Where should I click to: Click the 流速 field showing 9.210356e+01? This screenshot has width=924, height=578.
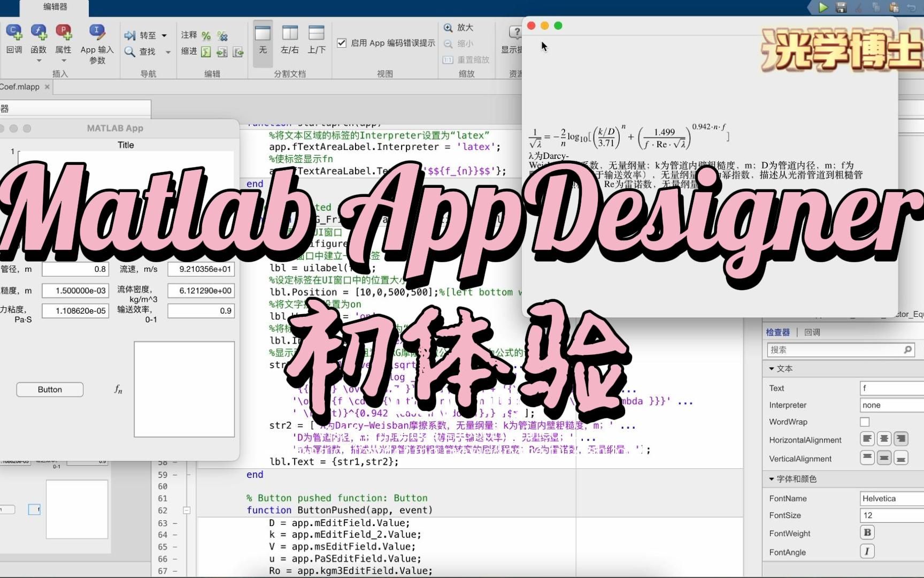[x=201, y=269]
